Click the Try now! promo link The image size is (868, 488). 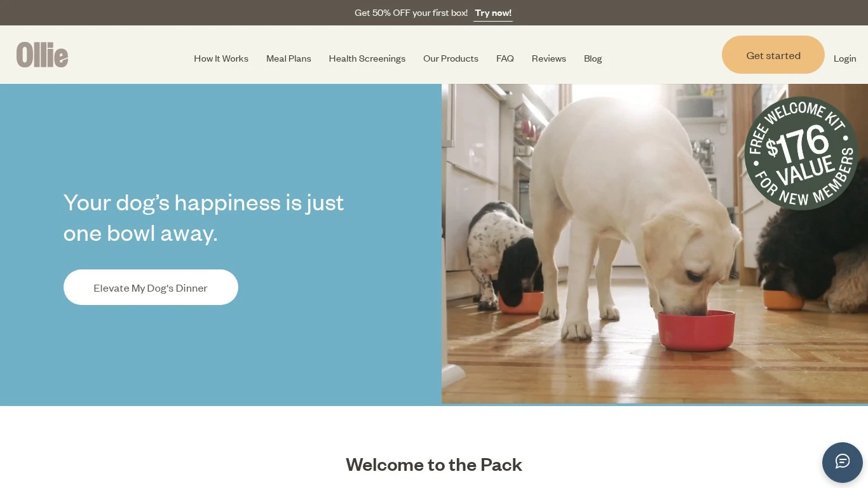[x=493, y=13]
